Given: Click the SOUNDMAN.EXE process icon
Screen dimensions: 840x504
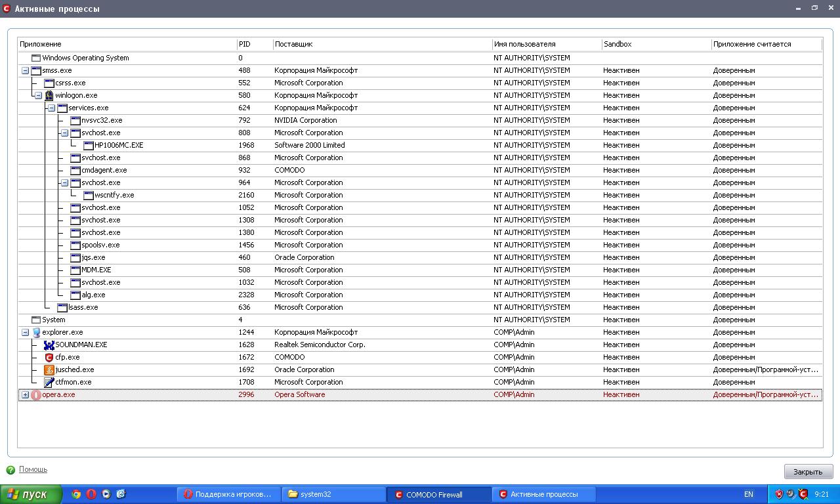Looking at the screenshot, I should pos(49,345).
